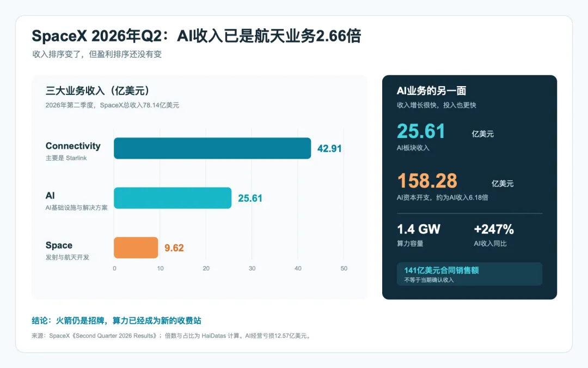588x368 pixels.
Task: Click the subtitle '收入排序变了，但盈利排序还没有变'
Action: 97,54
